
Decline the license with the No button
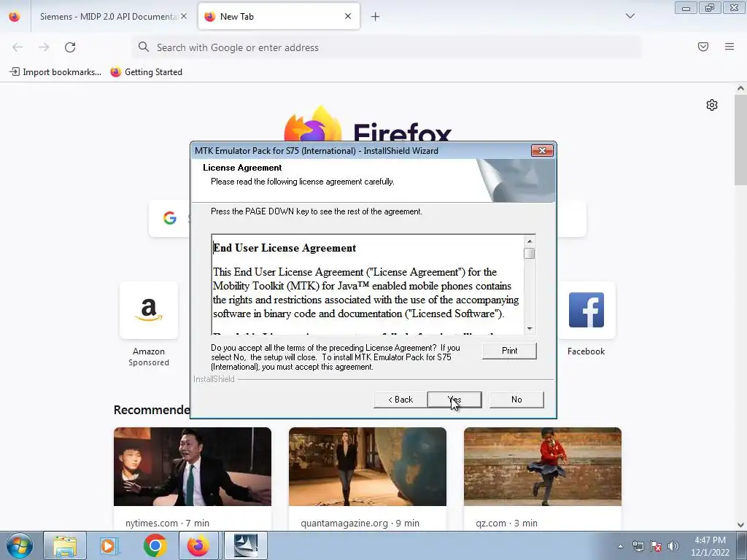pos(516,400)
